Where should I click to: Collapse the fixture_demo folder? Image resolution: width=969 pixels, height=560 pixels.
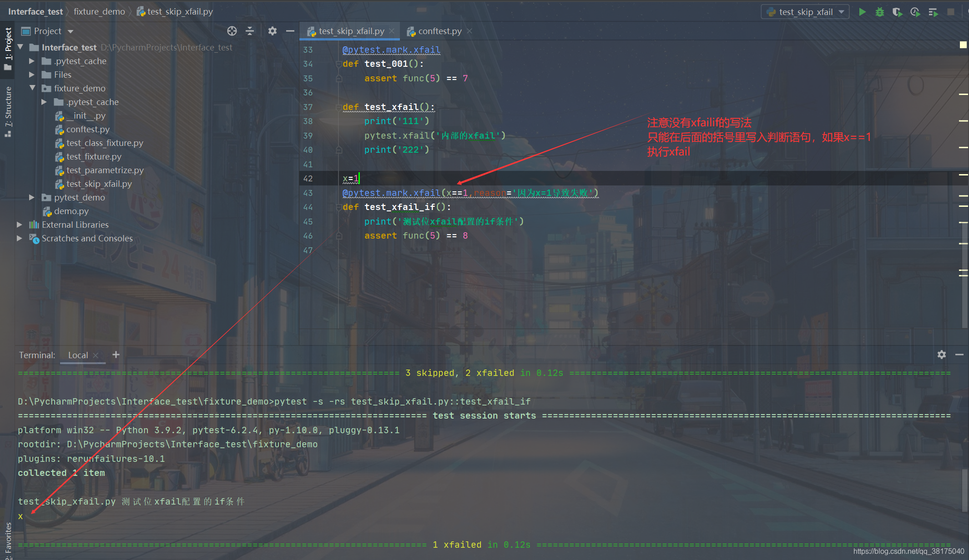[32, 88]
